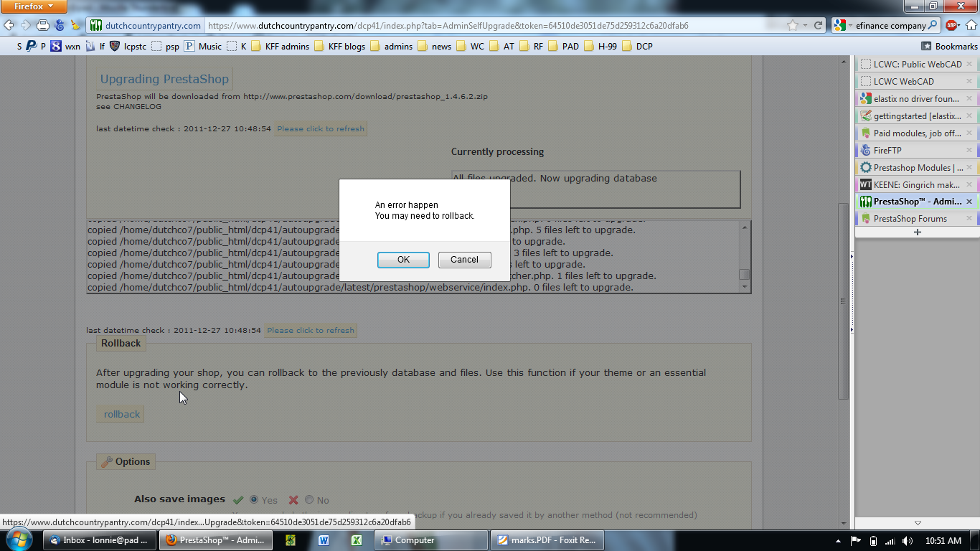This screenshot has width=980, height=551.
Task: Go forward one page
Action: (x=26, y=25)
